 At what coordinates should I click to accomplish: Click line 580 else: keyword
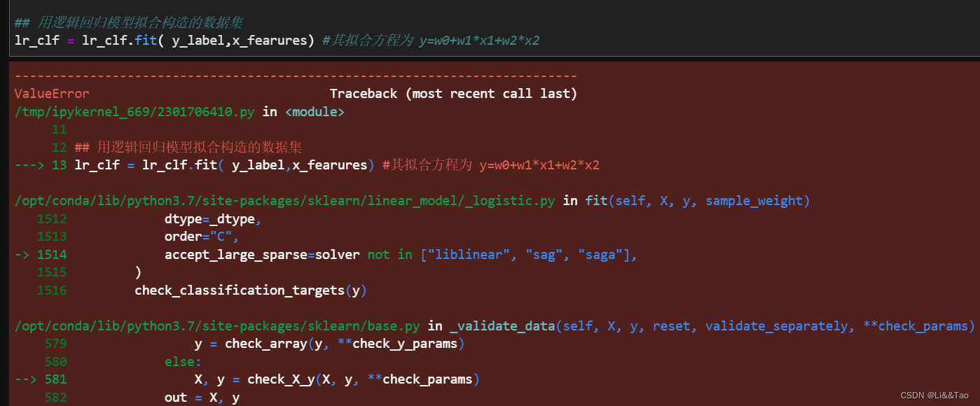[x=183, y=362]
